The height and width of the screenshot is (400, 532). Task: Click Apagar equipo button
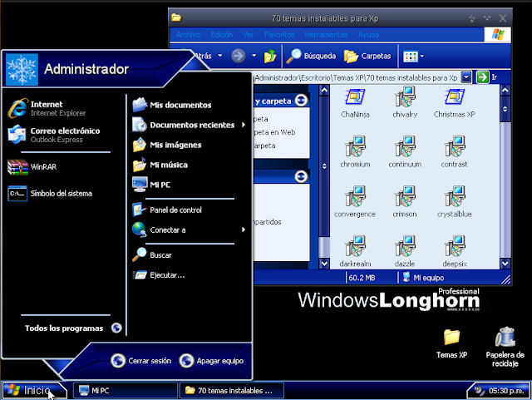pyautogui.click(x=212, y=361)
